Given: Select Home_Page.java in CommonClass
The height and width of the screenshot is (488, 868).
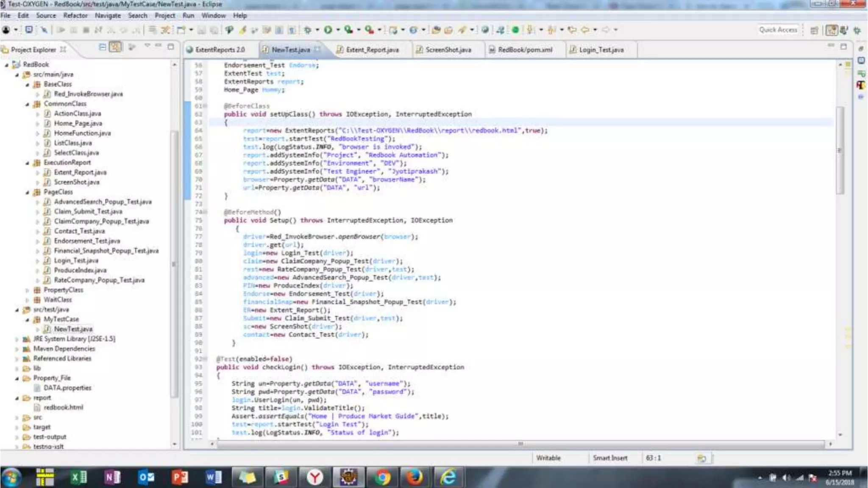Looking at the screenshot, I should click(x=78, y=123).
